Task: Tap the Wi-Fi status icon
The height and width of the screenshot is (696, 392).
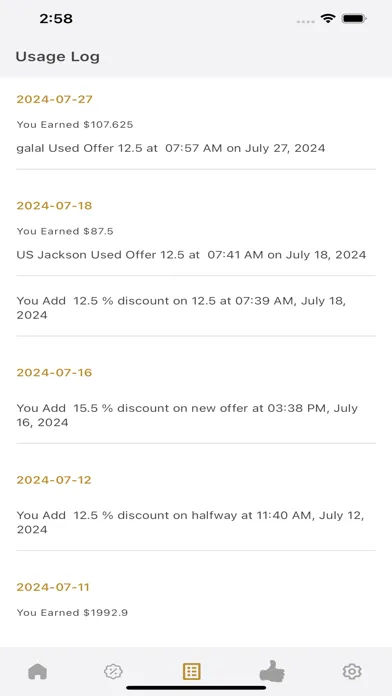Action: pyautogui.click(x=328, y=19)
